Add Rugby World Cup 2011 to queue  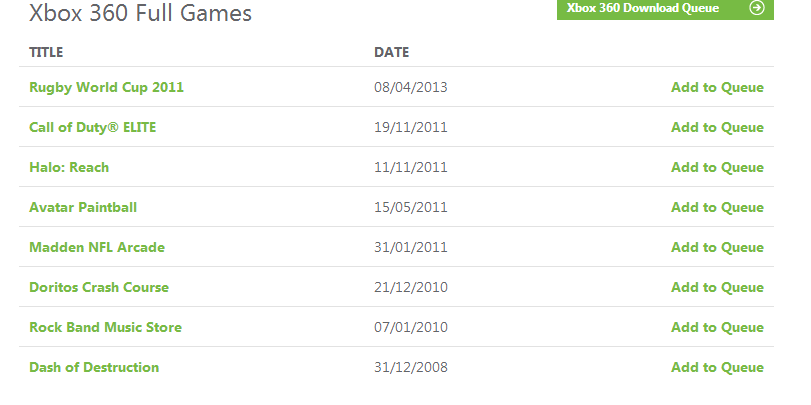717,87
